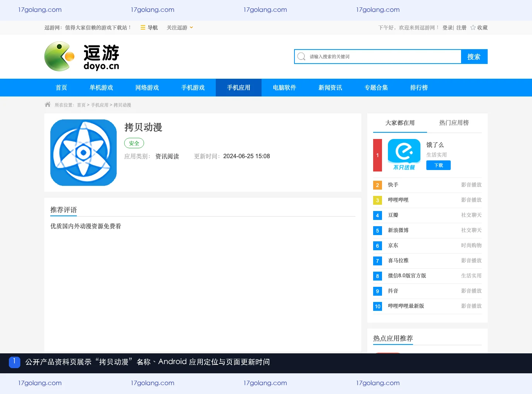
Task: Switch to 热门应用榜 tab
Action: pos(454,123)
